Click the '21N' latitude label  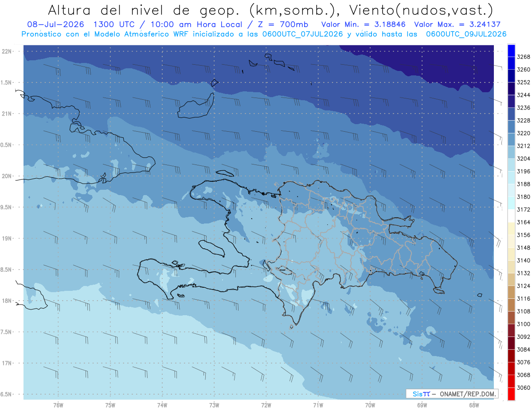tap(8, 114)
